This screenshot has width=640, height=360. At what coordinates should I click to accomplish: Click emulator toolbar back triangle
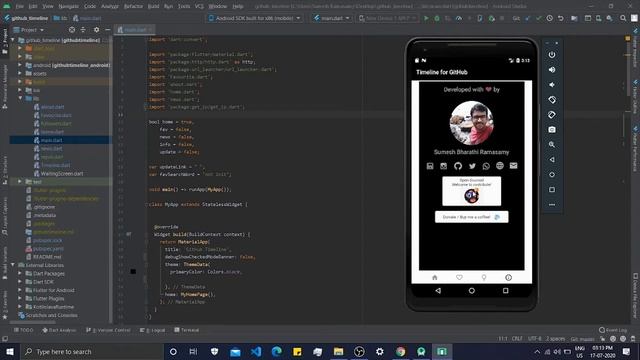point(552,160)
